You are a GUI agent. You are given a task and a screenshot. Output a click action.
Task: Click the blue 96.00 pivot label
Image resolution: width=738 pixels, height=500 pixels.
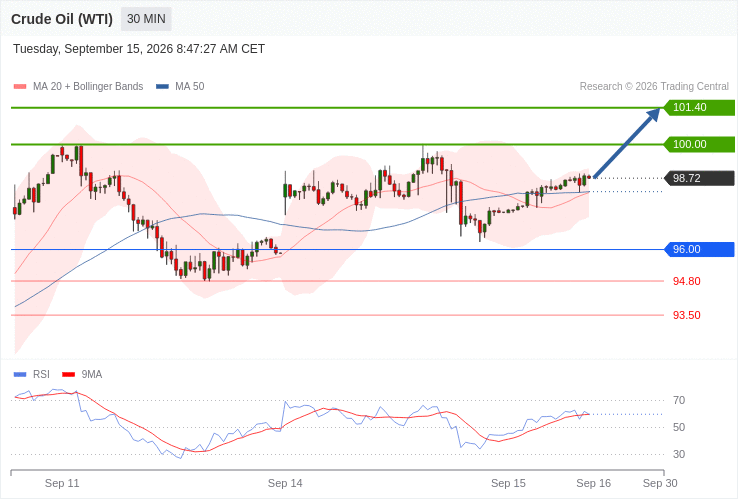(x=699, y=250)
